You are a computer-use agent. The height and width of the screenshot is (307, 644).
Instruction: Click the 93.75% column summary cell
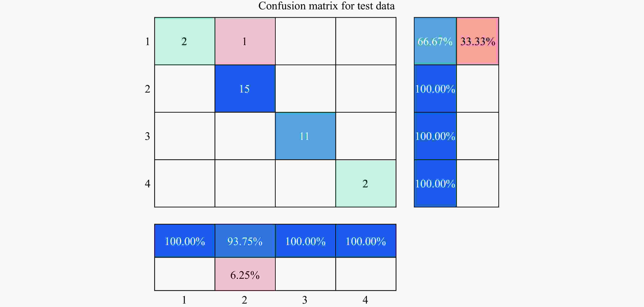point(245,241)
